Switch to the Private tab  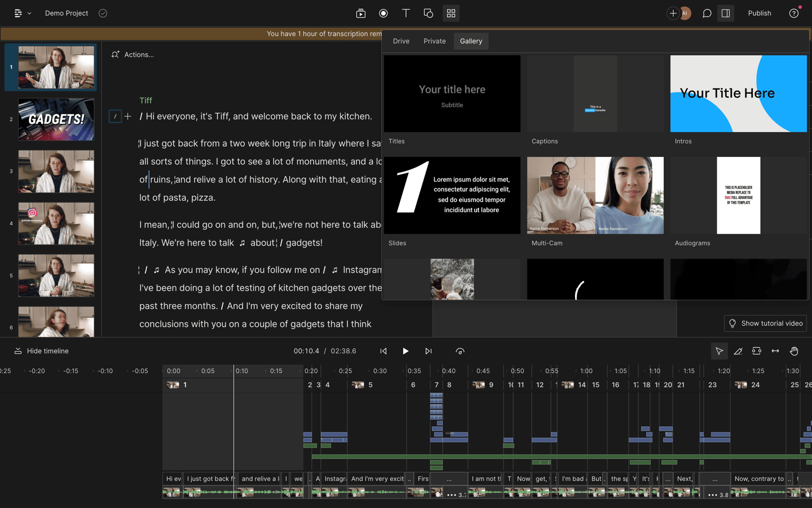click(x=434, y=41)
